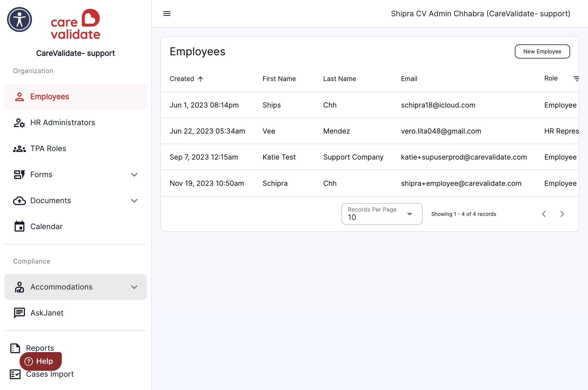Click the Katie Test first name cell
This screenshot has height=390, width=588.
point(279,157)
